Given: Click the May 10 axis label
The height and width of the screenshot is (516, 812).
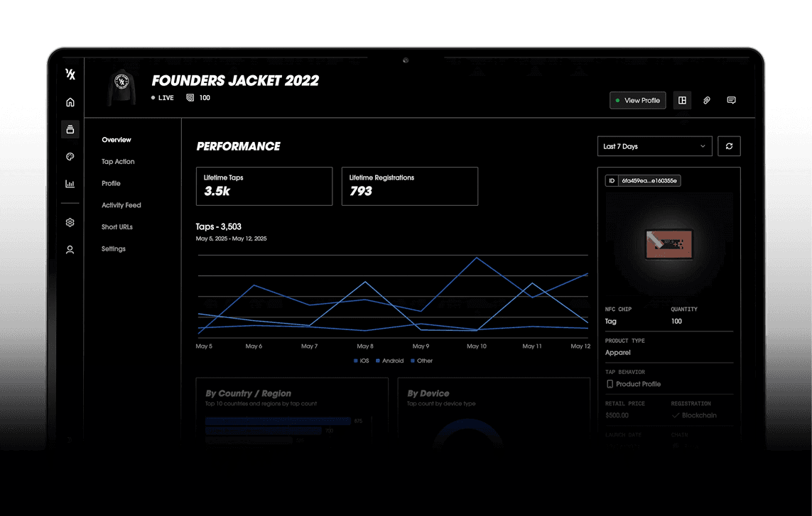Looking at the screenshot, I should (477, 346).
